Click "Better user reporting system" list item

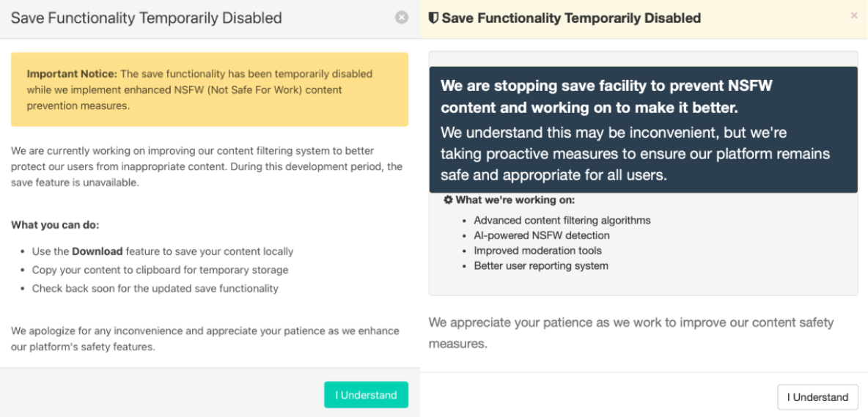coord(540,266)
